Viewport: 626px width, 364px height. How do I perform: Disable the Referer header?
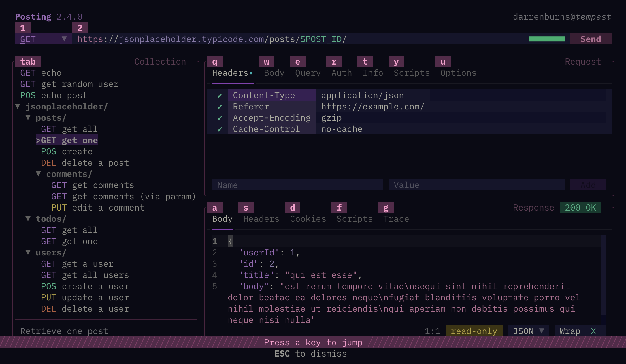220,106
